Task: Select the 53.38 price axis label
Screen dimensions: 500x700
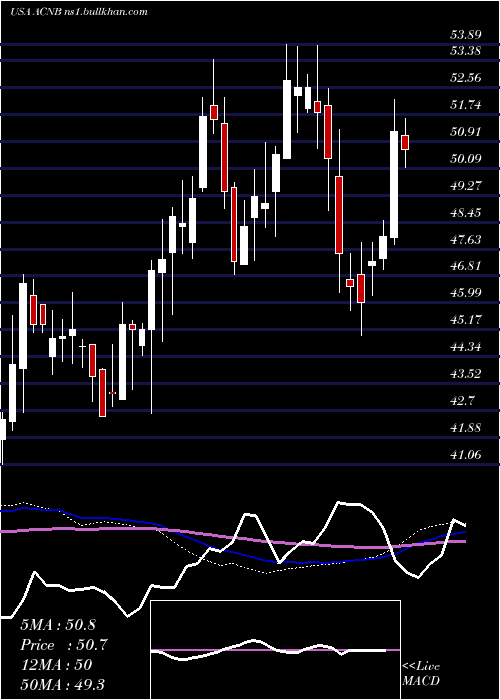Action: [465, 50]
